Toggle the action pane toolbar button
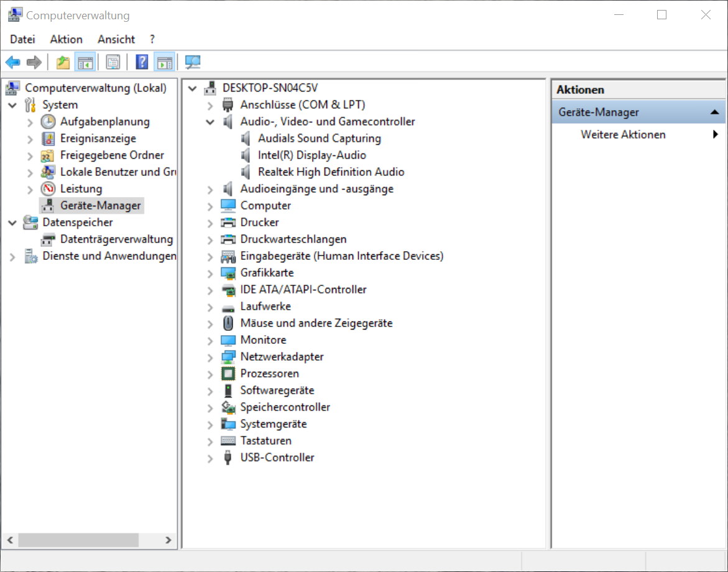728x572 pixels. coord(164,62)
